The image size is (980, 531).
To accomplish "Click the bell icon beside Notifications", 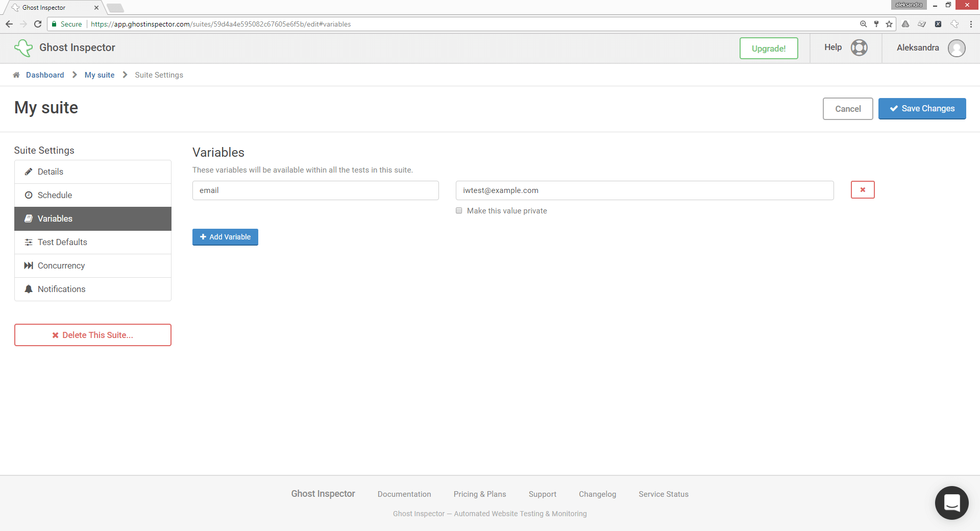I will (29, 289).
